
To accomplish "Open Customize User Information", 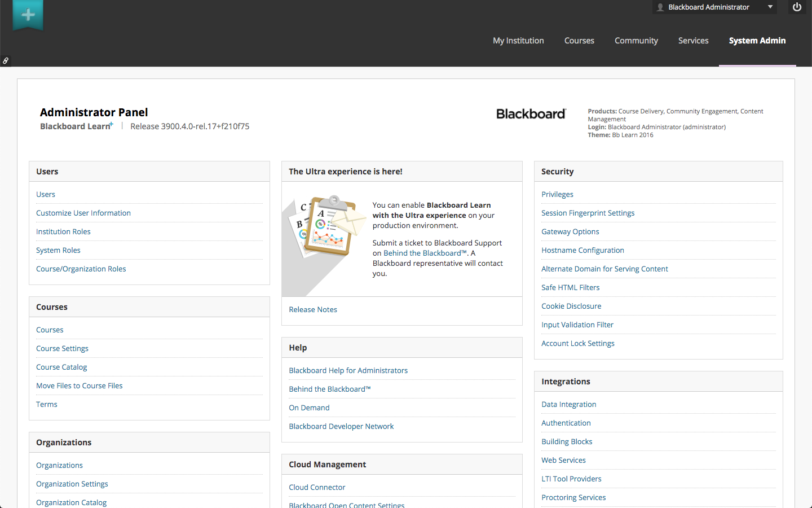I will (83, 213).
